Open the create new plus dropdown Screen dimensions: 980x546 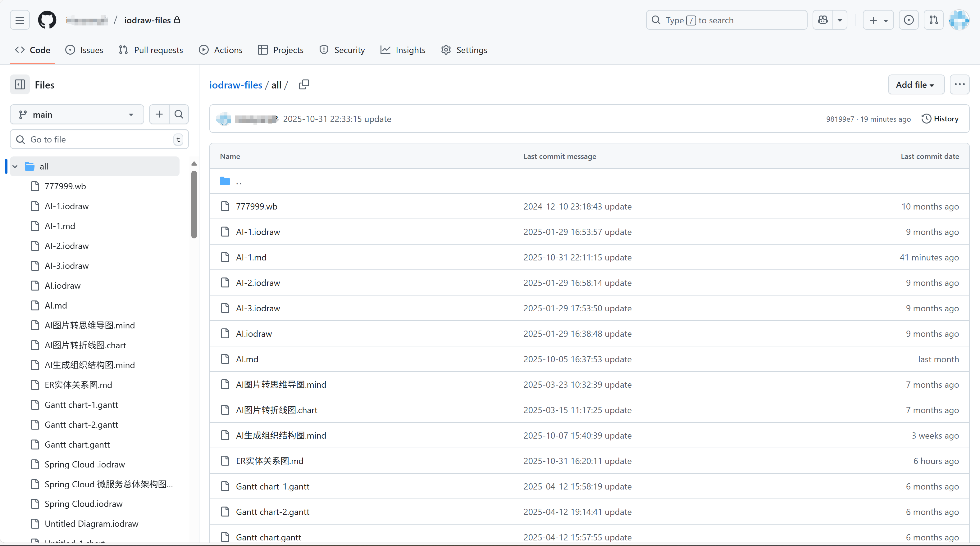pyautogui.click(x=878, y=20)
